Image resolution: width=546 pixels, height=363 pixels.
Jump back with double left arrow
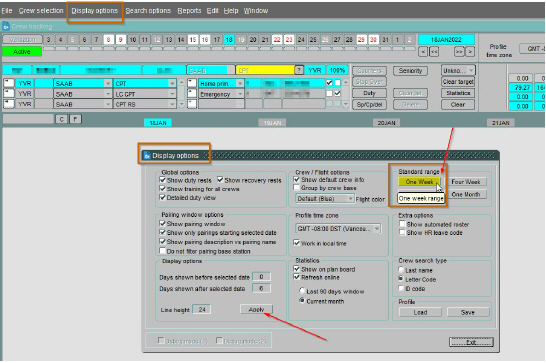coord(434,52)
